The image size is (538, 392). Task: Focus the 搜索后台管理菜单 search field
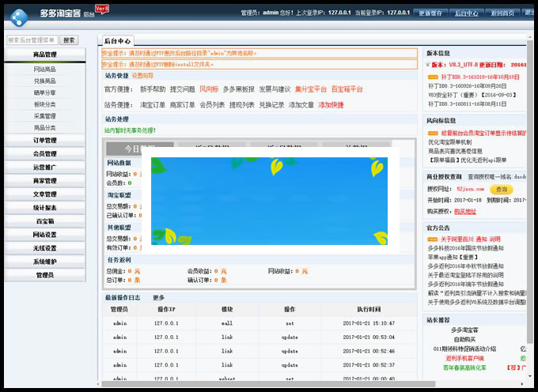click(x=32, y=40)
